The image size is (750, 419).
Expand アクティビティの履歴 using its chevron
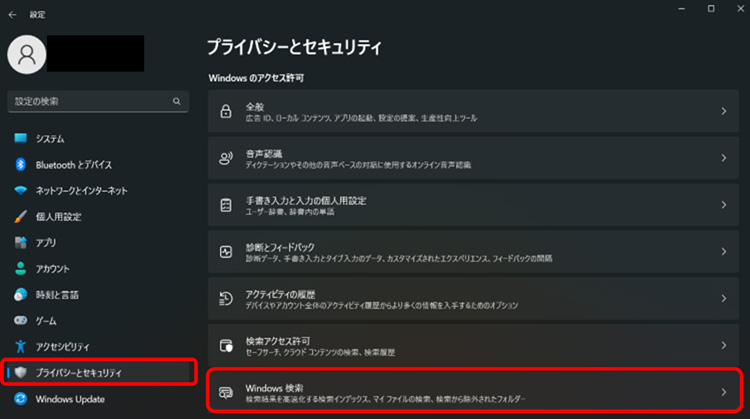724,298
